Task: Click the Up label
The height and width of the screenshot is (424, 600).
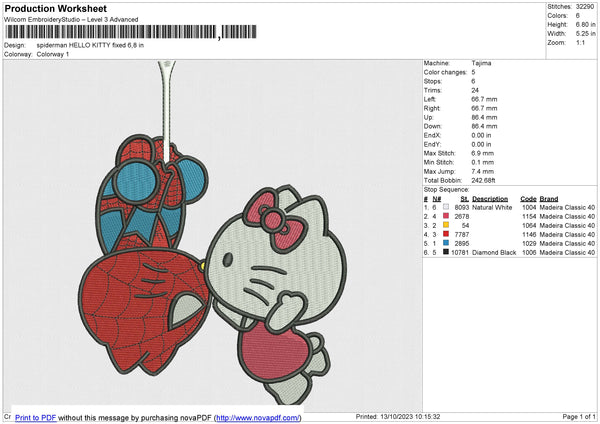Action: click(428, 117)
